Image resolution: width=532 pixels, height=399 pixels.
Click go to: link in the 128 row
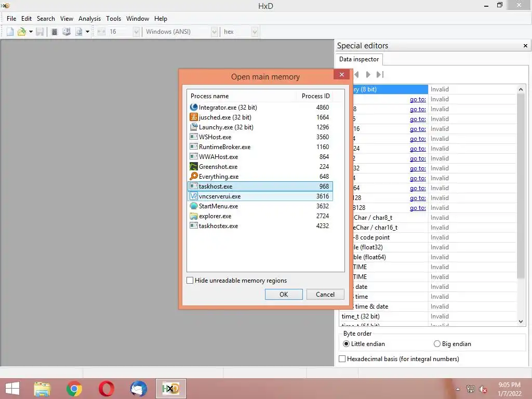coord(418,198)
